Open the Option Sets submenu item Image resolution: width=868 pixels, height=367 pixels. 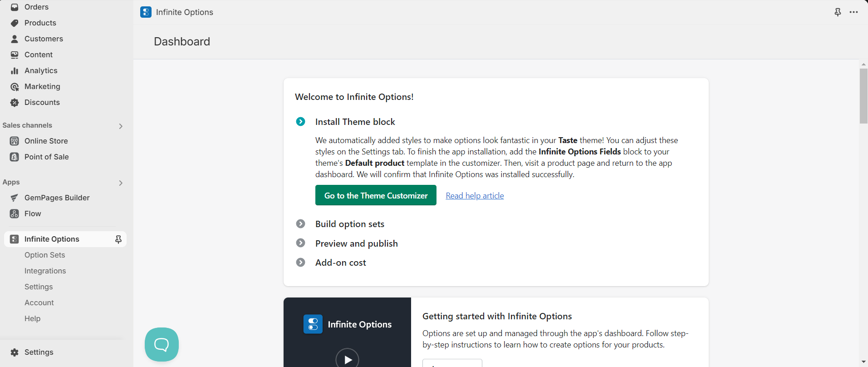point(45,255)
